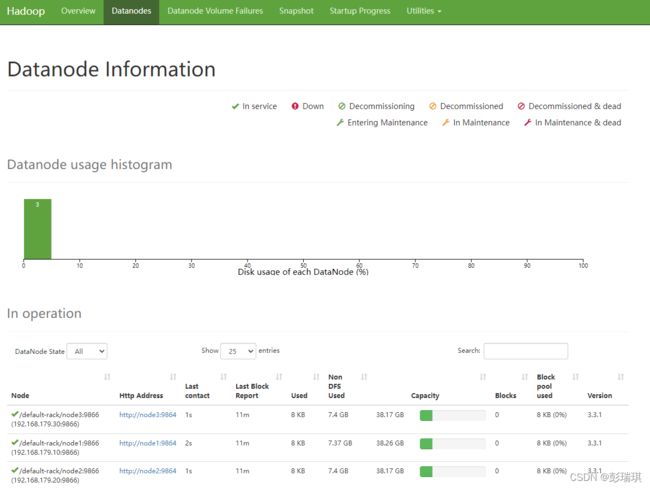Sort table by Last Block Report arrows
The height and width of the screenshot is (488, 650).
pyautogui.click(x=279, y=377)
